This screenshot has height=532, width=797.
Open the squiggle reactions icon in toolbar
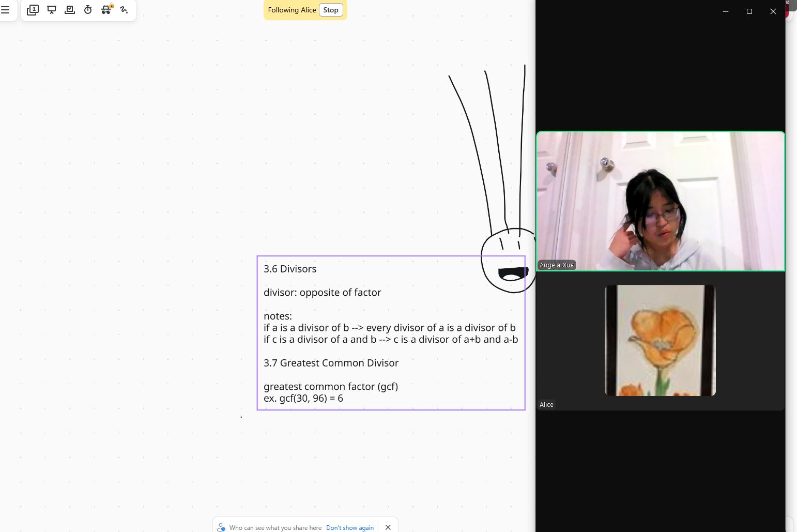[x=124, y=10]
